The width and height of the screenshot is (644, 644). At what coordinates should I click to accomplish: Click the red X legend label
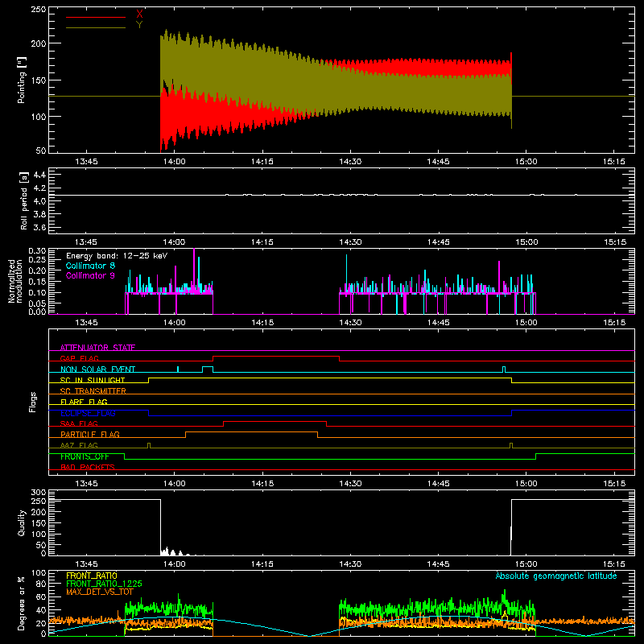tap(139, 14)
